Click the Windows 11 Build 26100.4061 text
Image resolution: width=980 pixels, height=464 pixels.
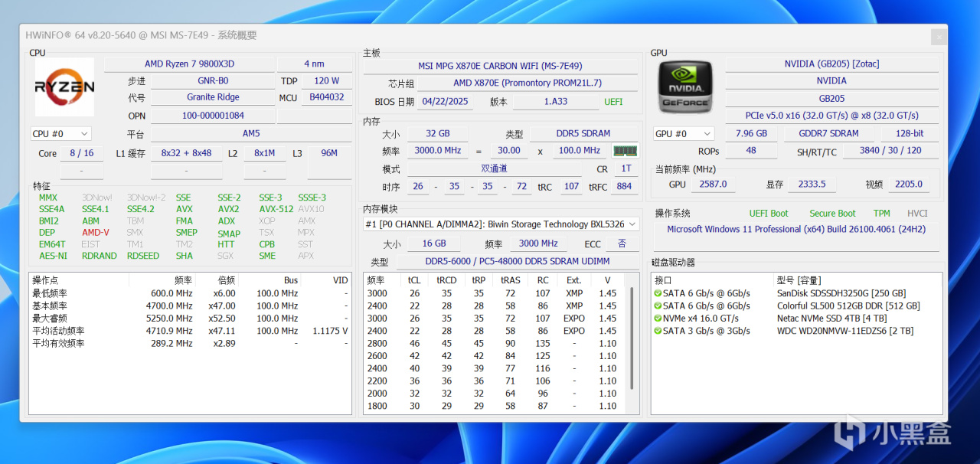click(x=796, y=229)
